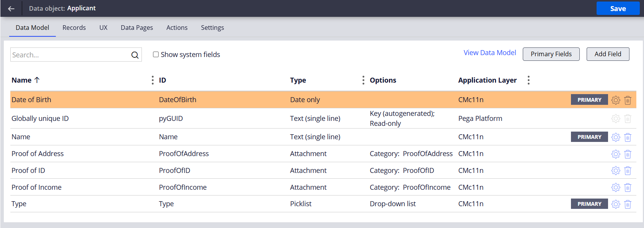Open settings gear for Date of Birth
Screen dimensions: 644x228
coord(615,100)
